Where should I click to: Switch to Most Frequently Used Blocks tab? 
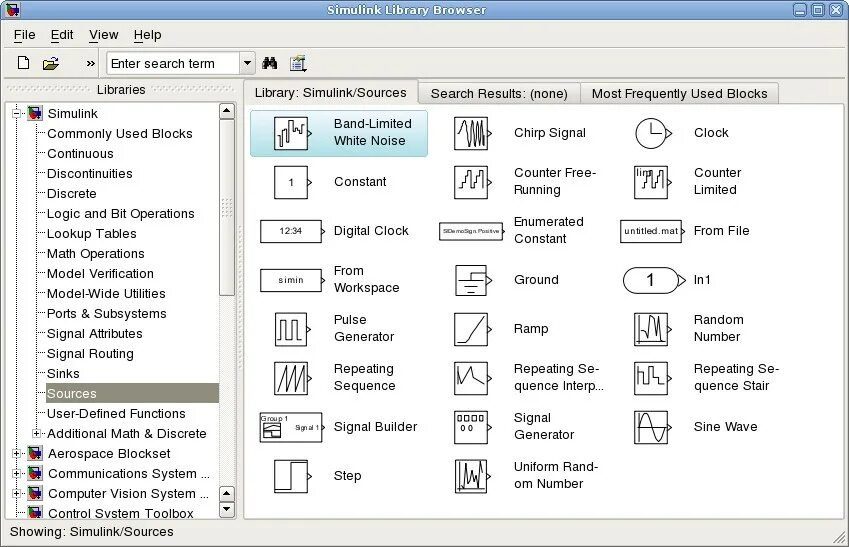pyautogui.click(x=679, y=94)
